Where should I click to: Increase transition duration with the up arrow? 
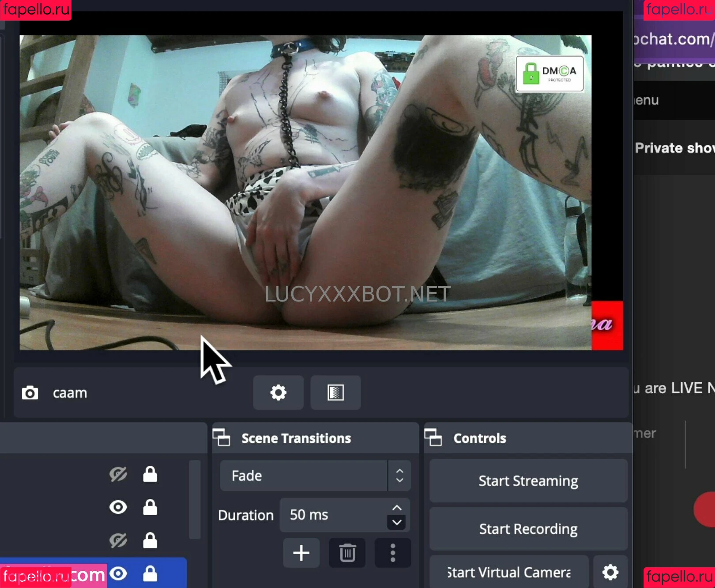[x=396, y=507]
